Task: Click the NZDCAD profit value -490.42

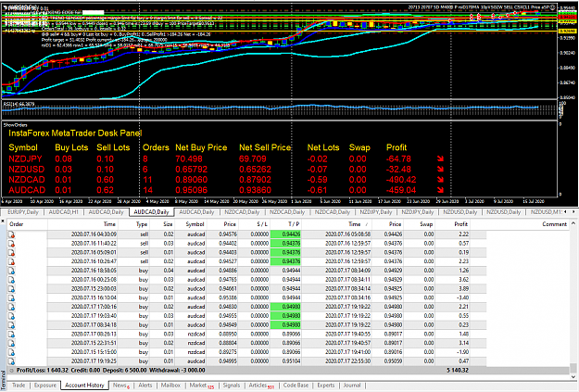Action: coord(401,180)
